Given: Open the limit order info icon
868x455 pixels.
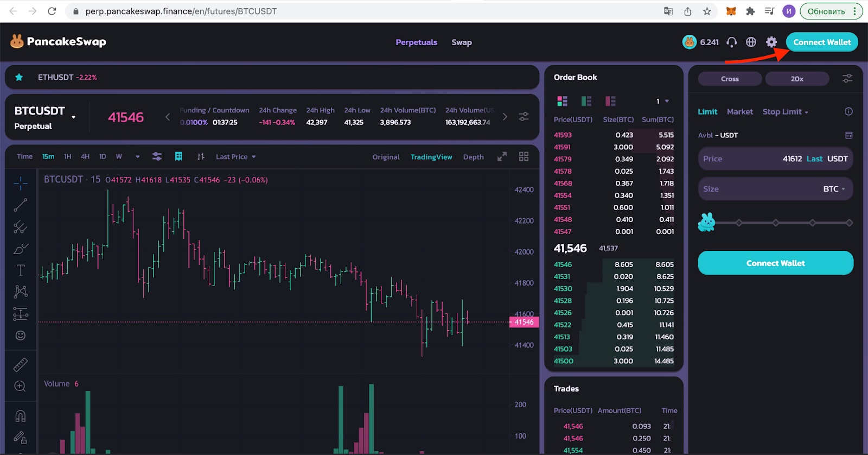Looking at the screenshot, I should pos(848,111).
